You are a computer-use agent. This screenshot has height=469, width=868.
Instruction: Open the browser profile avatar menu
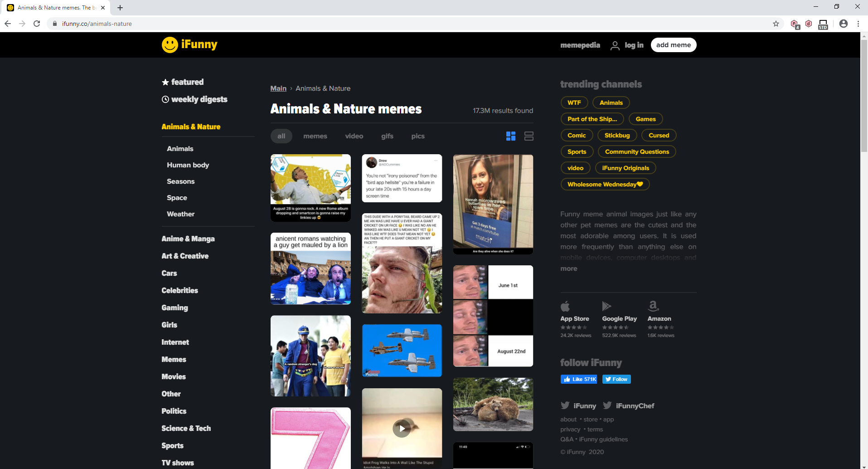844,24
